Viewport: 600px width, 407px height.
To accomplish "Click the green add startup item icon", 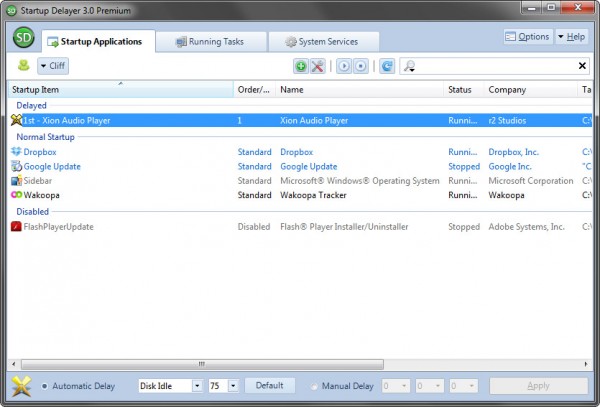I will pos(301,66).
